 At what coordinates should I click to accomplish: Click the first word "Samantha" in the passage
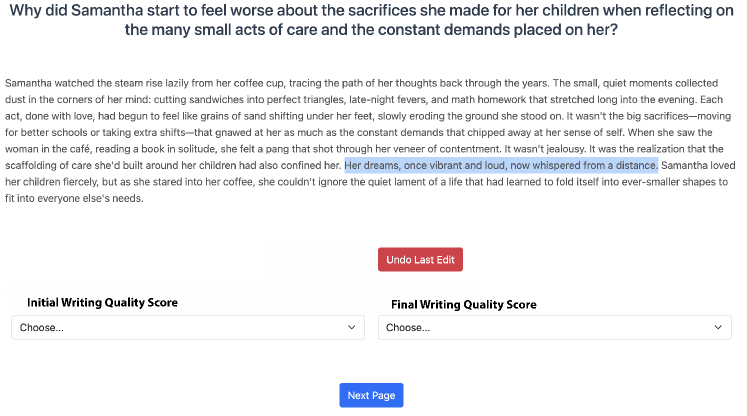tap(28, 83)
